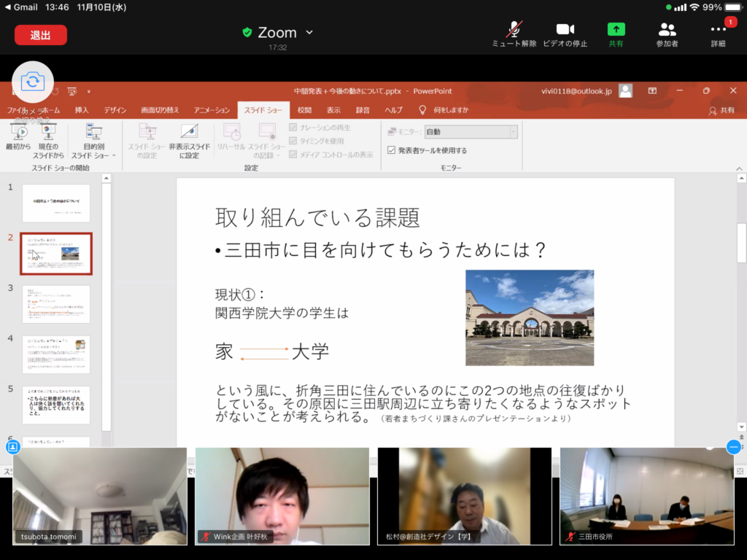Click account vivi0118@outlook.jp
This screenshot has height=560, width=747.
[x=576, y=91]
